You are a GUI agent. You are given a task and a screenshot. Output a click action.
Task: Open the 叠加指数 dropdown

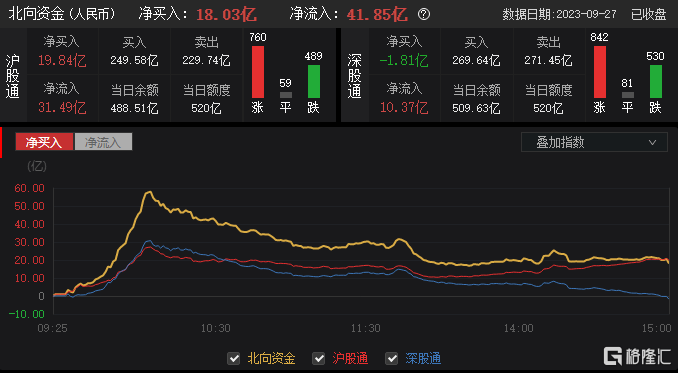pos(594,142)
